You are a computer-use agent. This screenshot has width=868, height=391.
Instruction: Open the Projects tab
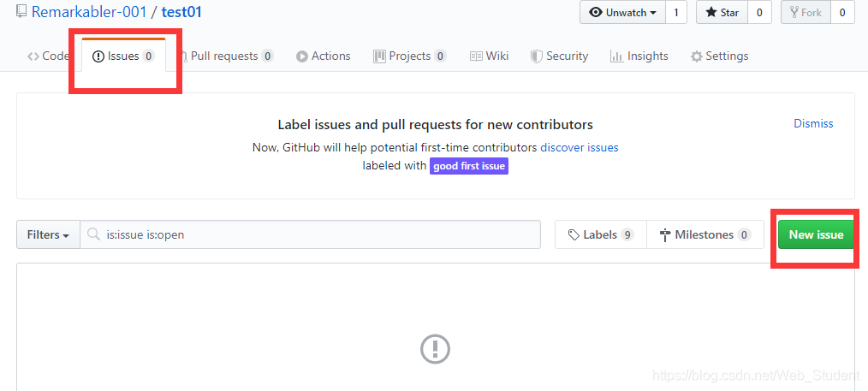[410, 56]
